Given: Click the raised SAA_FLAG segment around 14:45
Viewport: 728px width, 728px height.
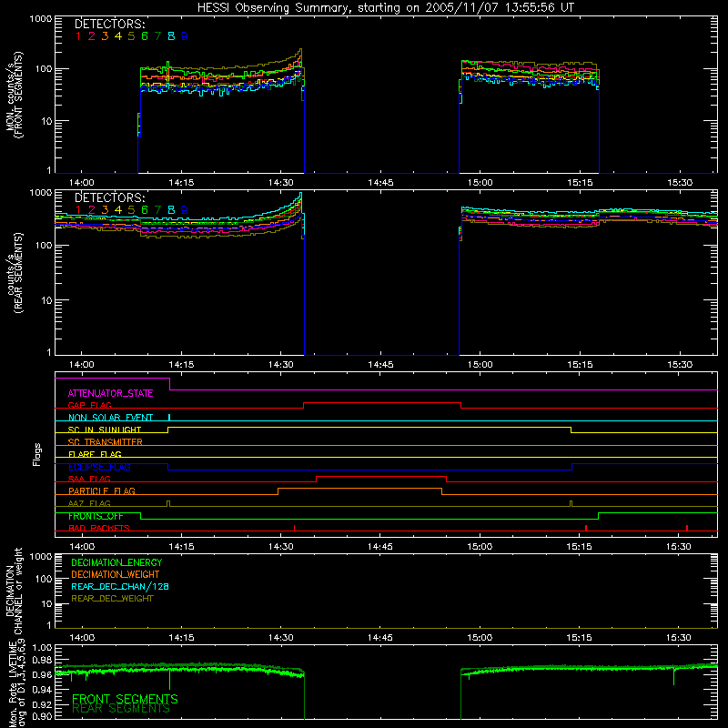Looking at the screenshot, I should 381,476.
